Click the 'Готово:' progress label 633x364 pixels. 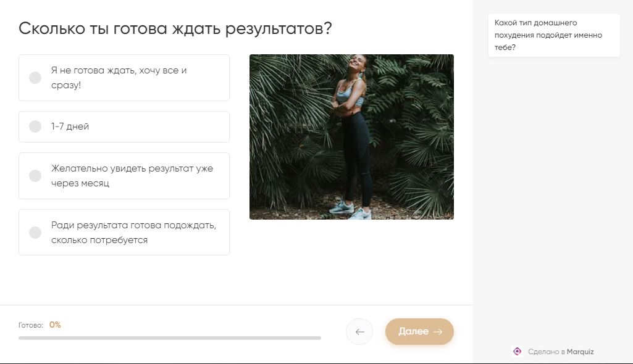point(31,325)
